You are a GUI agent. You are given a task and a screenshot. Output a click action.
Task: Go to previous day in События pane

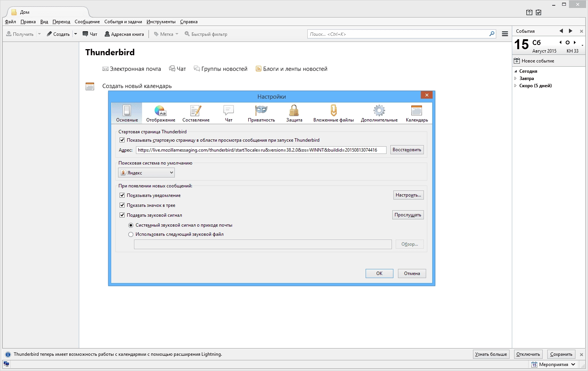coord(561,31)
